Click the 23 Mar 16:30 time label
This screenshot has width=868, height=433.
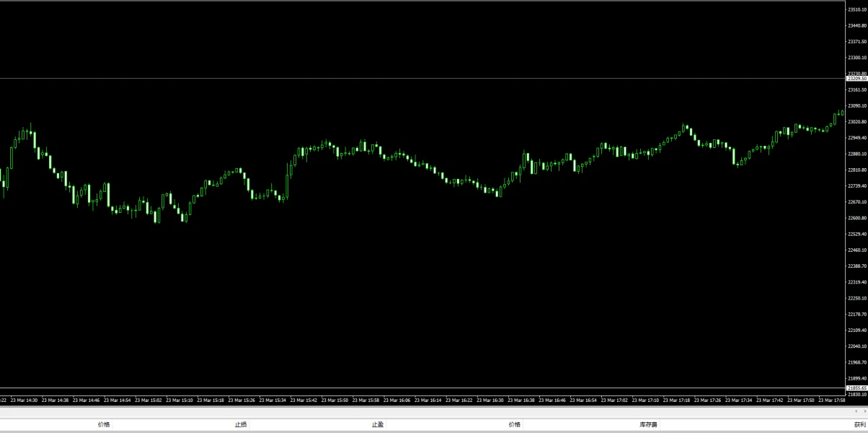coord(490,400)
